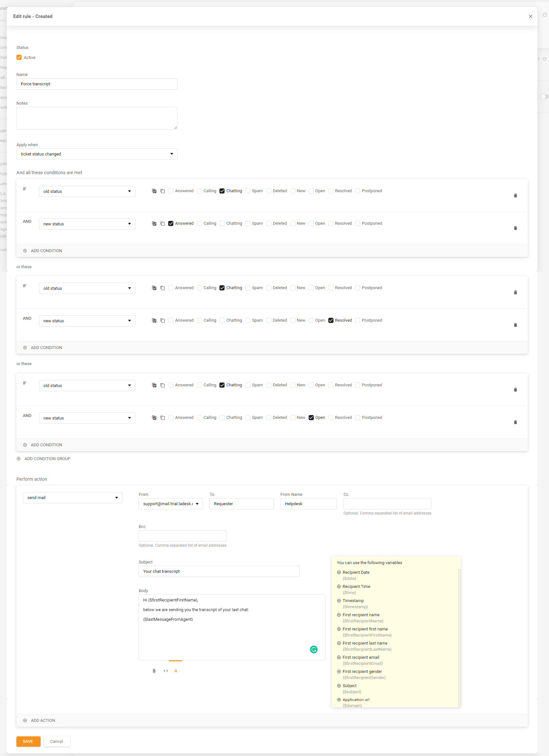Delete new status condition with Resolved checked
549x756 pixels.
coord(515,325)
